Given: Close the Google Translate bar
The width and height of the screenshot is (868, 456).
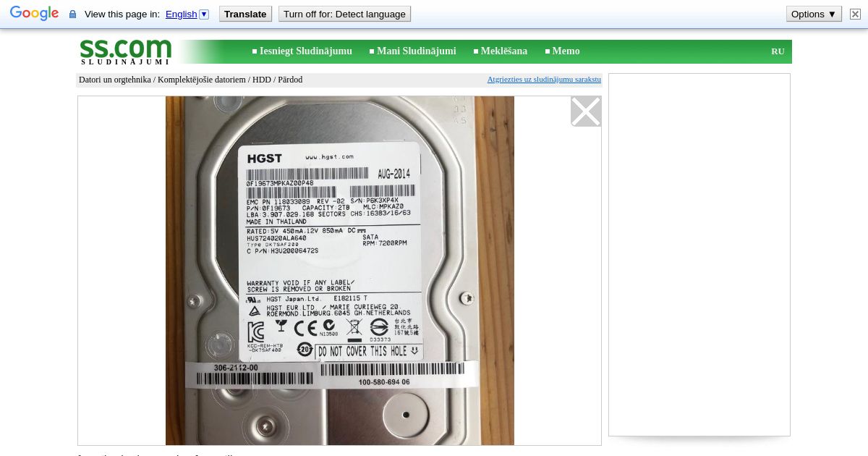Looking at the screenshot, I should coord(855,14).
